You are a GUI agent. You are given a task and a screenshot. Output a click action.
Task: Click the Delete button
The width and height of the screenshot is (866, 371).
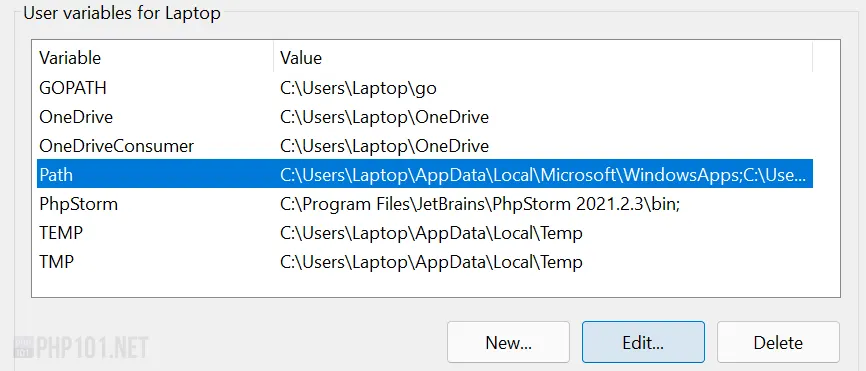(778, 342)
